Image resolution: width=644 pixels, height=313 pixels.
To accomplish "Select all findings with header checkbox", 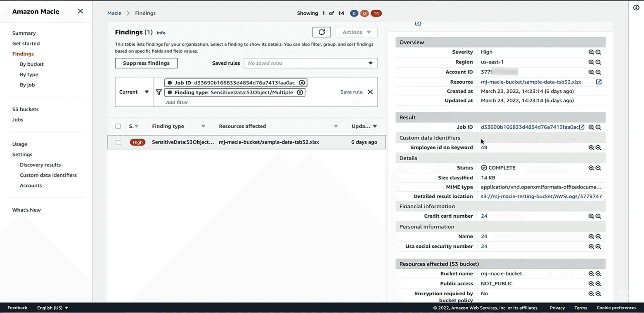I will pyautogui.click(x=118, y=126).
